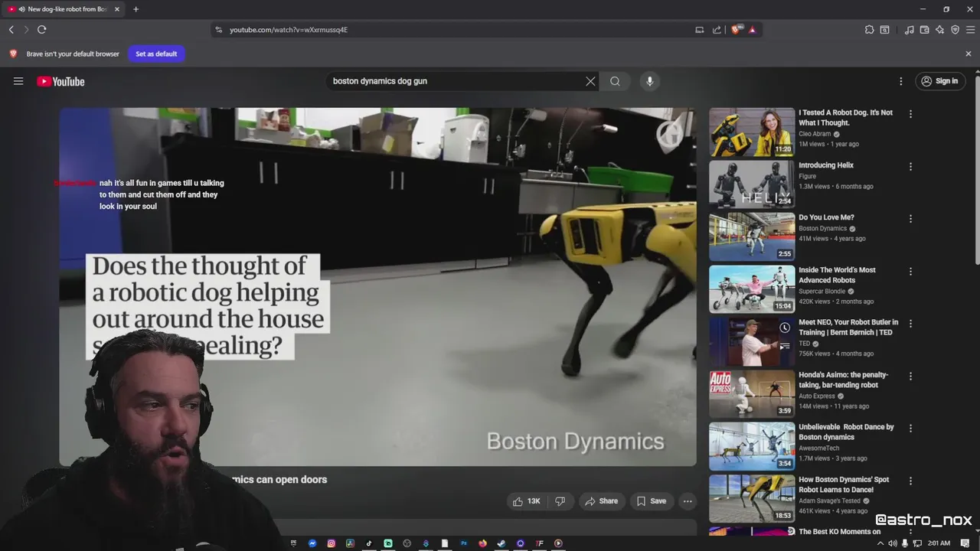Image resolution: width=980 pixels, height=551 pixels.
Task: Open Brave Shields lion icon
Action: tap(737, 30)
